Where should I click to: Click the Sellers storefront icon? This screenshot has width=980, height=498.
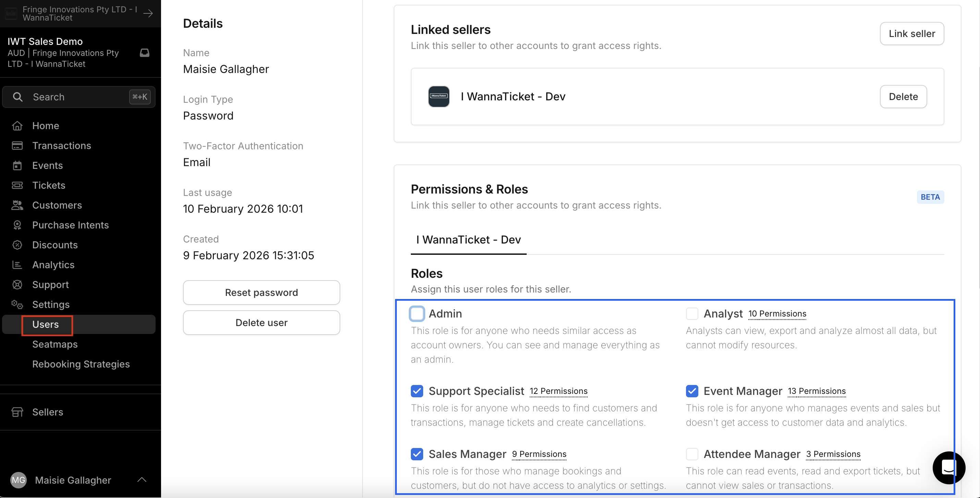tap(17, 412)
